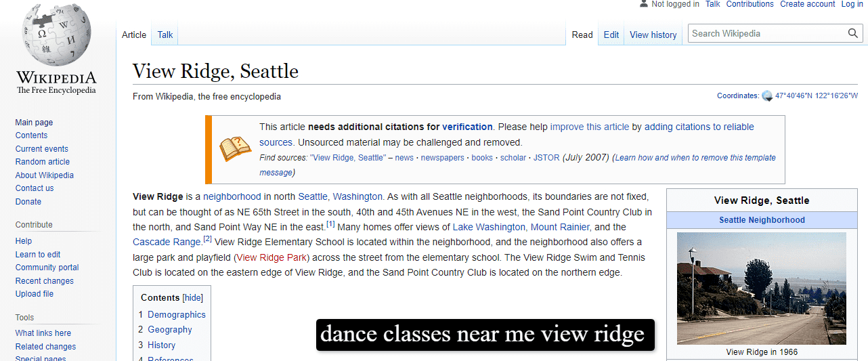Click the Wikipedia globe logo
This screenshot has width=868, height=361.
pyautogui.click(x=56, y=34)
